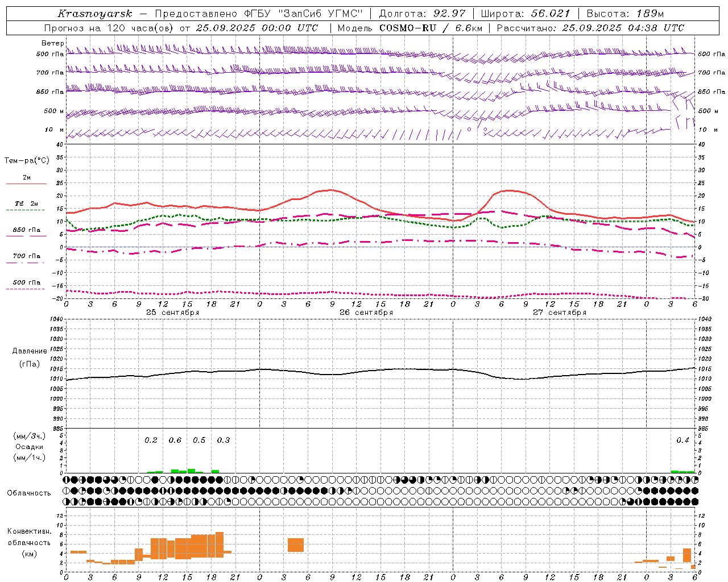Image resolution: width=728 pixels, height=582 pixels.
Task: Click the "700 гПа" entry in temperature legend
Action: click(x=27, y=256)
